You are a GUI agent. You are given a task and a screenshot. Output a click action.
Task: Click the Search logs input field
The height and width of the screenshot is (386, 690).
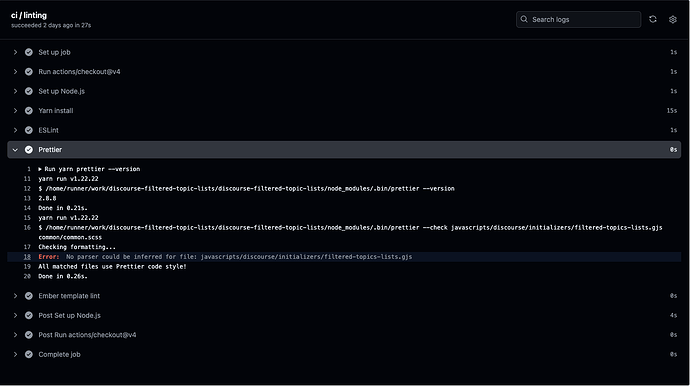578,19
